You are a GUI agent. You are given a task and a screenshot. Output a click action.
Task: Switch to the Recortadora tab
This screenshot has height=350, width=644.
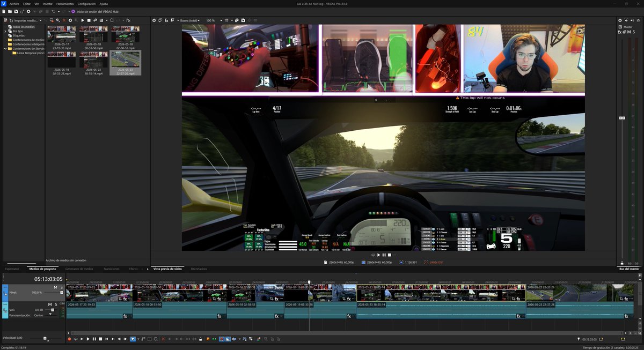tap(199, 269)
